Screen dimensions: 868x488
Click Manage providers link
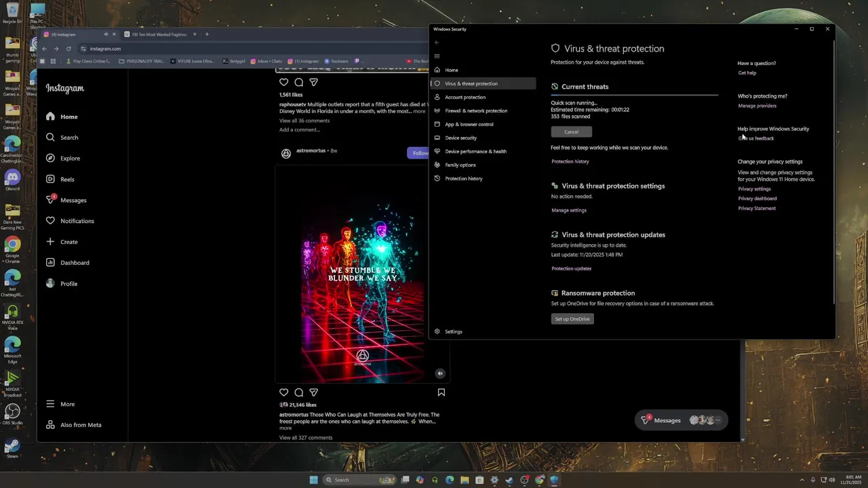tap(757, 106)
